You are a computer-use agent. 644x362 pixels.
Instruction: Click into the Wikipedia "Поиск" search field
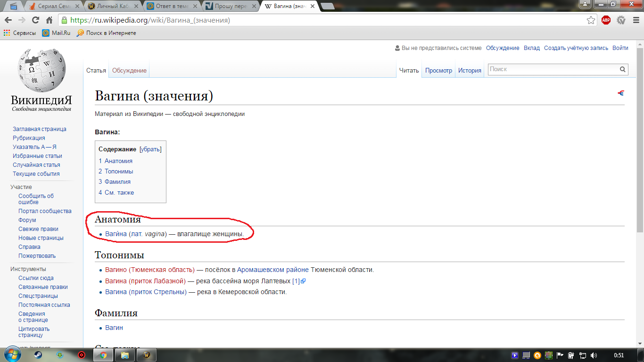pos(552,69)
